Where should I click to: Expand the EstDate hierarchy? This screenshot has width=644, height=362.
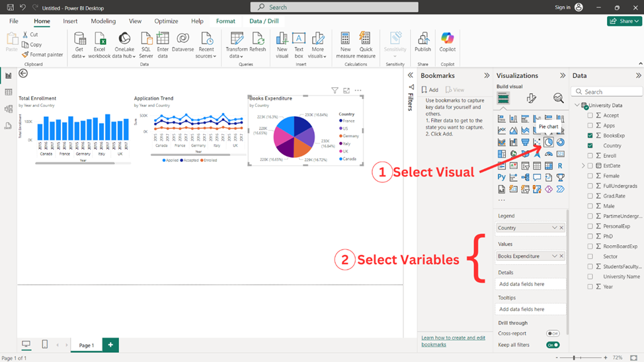[583, 166]
